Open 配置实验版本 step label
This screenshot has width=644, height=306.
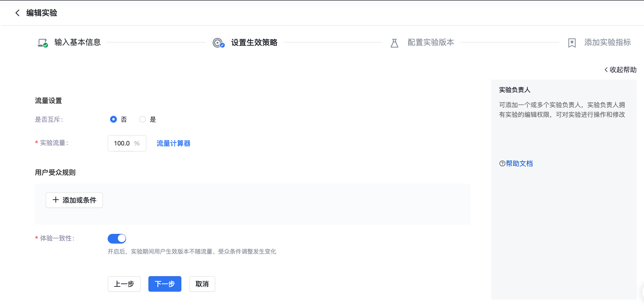click(x=430, y=42)
